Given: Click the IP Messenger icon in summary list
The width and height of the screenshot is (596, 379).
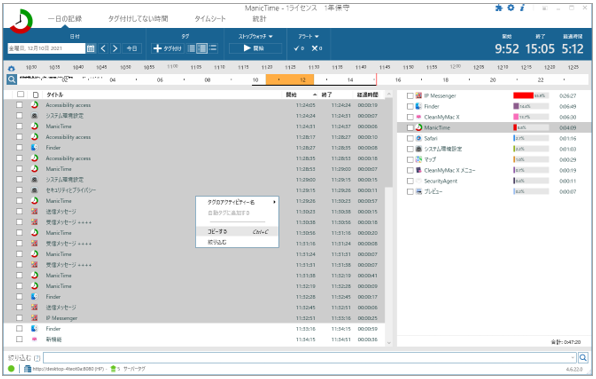Looking at the screenshot, I should [x=418, y=95].
